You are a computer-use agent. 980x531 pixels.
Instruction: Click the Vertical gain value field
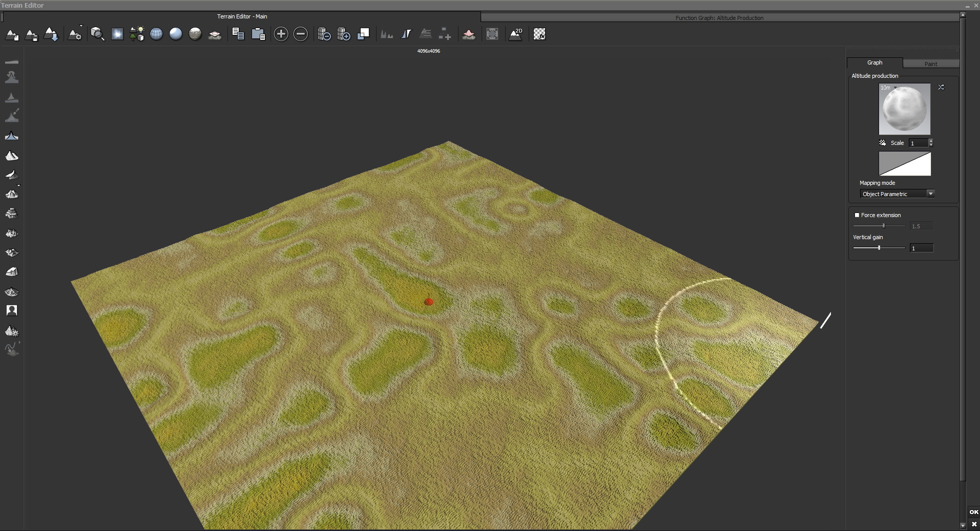(x=922, y=248)
